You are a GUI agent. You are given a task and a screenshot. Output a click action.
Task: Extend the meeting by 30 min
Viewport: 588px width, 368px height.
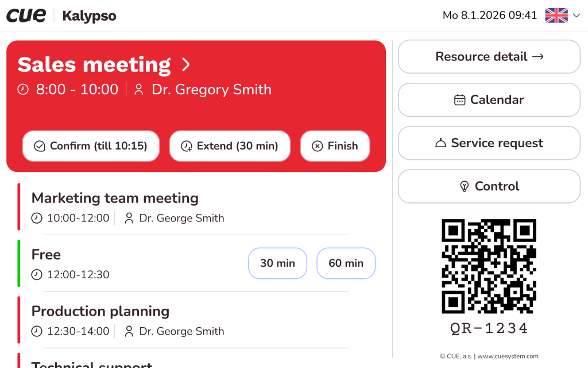pos(230,146)
